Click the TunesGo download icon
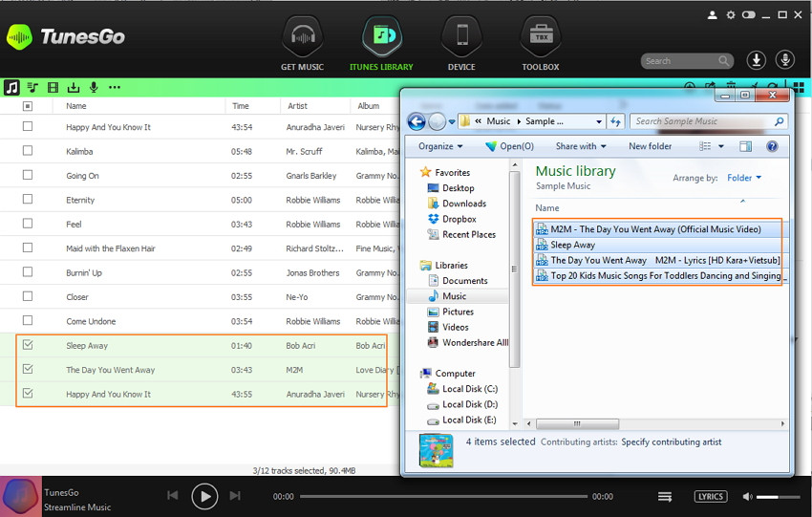Image resolution: width=812 pixels, height=517 pixels. 756,60
